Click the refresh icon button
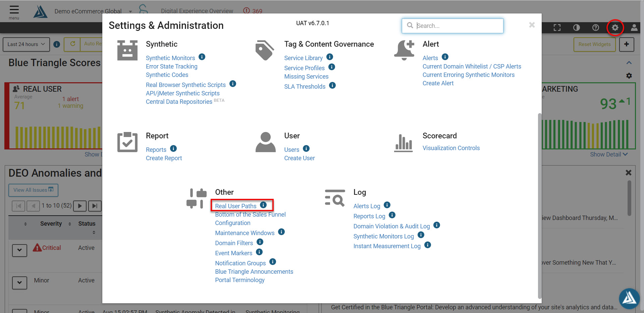This screenshot has height=313, width=644. tap(72, 44)
